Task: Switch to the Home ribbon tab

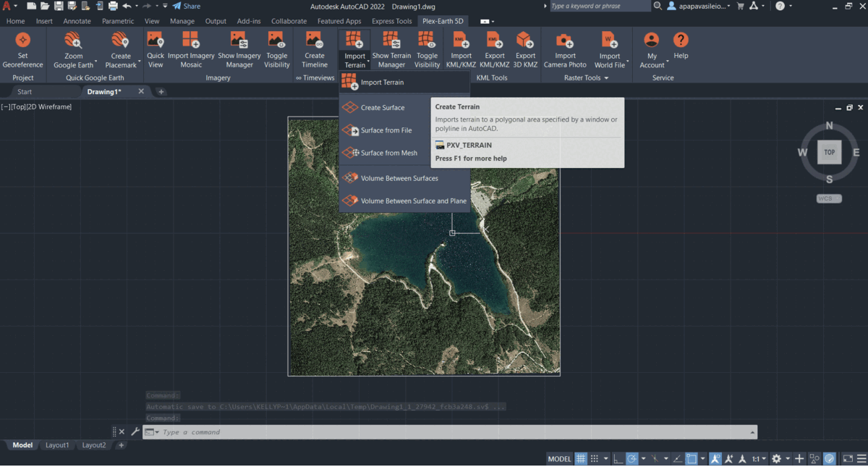Action: pos(15,21)
